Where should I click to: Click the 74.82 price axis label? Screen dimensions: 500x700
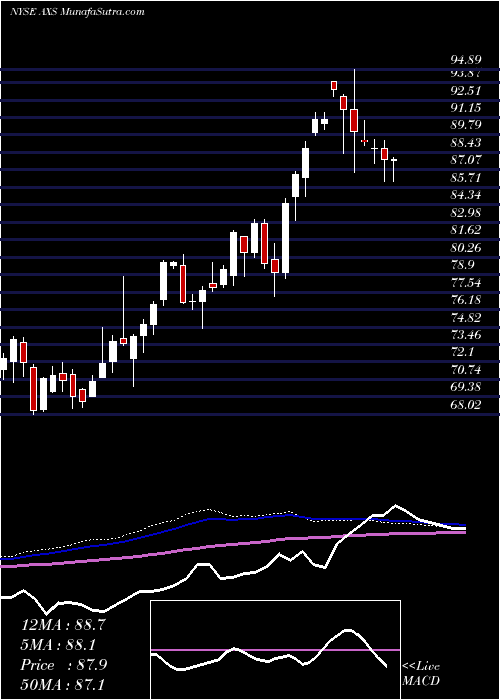click(467, 317)
